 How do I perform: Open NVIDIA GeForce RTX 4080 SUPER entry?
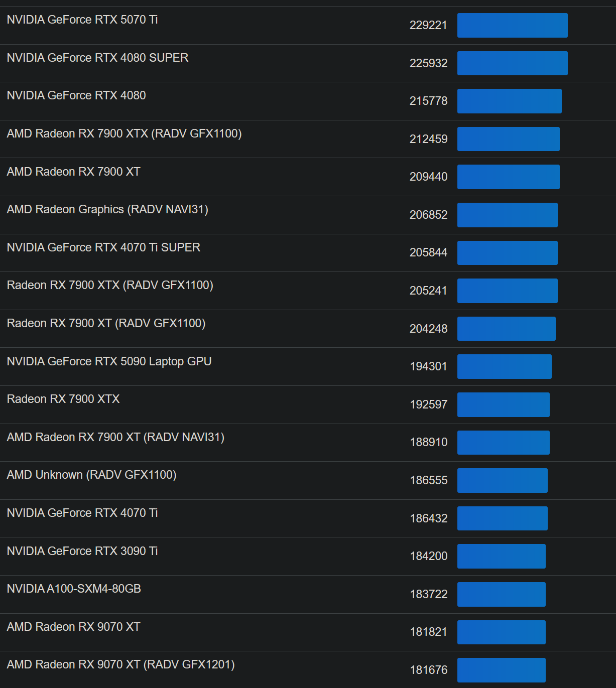pyautogui.click(x=98, y=58)
